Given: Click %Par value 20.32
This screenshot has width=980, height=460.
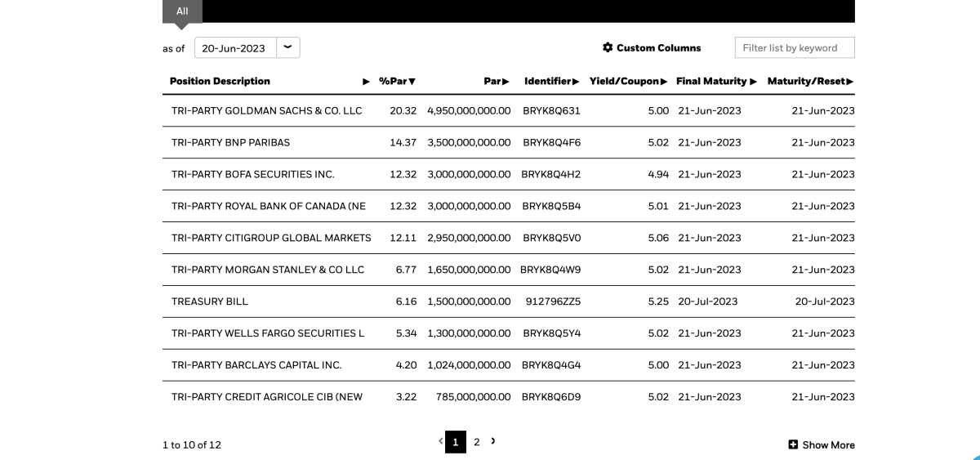Looking at the screenshot, I should 403,110.
